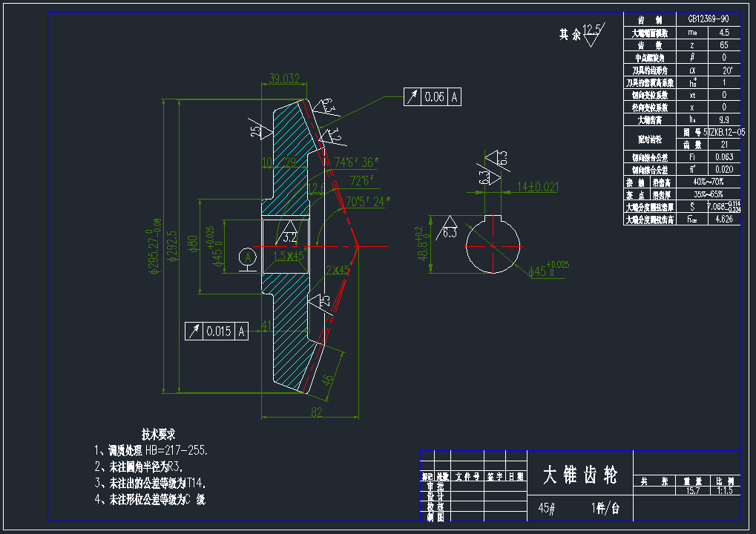
Task: Select the 2X45 chamfer note
Action: (x=338, y=270)
